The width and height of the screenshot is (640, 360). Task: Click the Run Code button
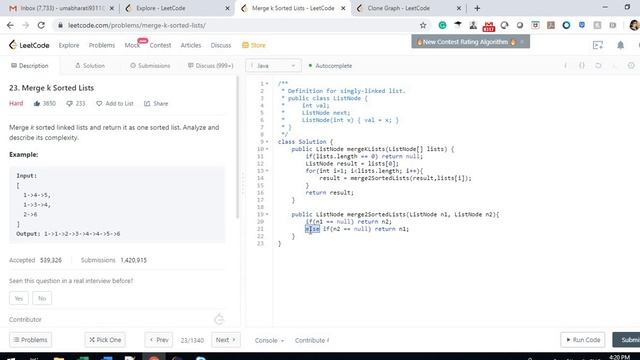[582, 340]
